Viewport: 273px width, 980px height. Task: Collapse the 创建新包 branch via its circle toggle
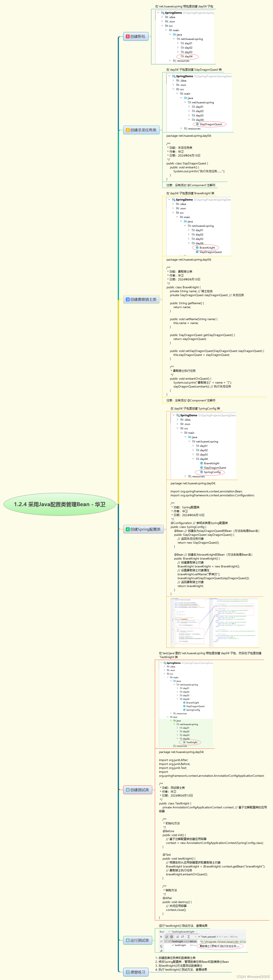tap(150, 36)
